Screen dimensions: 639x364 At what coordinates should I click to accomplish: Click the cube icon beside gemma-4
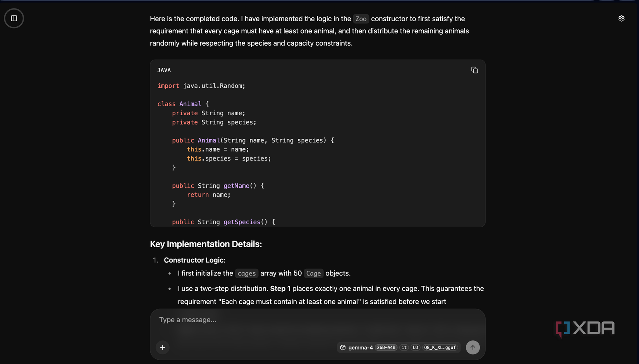[343, 347]
